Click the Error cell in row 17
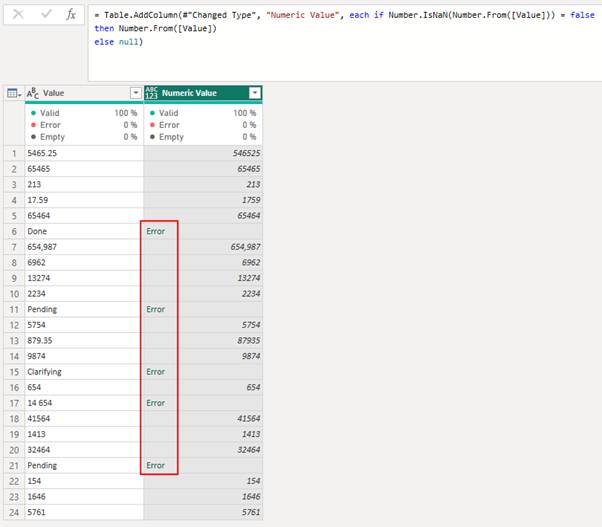Screen dimensions: 602x527 156,403
